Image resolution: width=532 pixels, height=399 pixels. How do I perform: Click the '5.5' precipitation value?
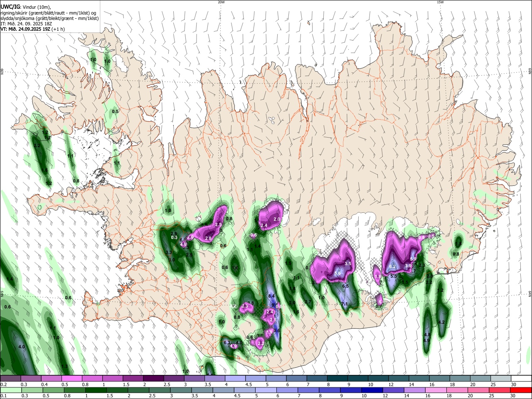(394, 276)
